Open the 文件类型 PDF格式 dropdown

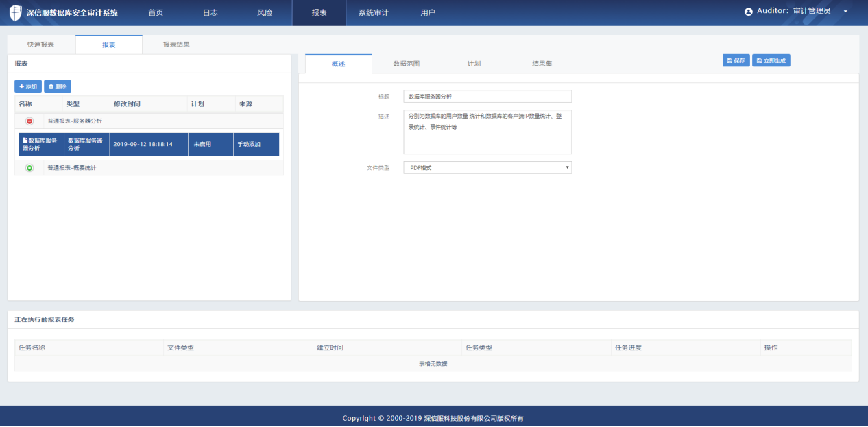487,167
